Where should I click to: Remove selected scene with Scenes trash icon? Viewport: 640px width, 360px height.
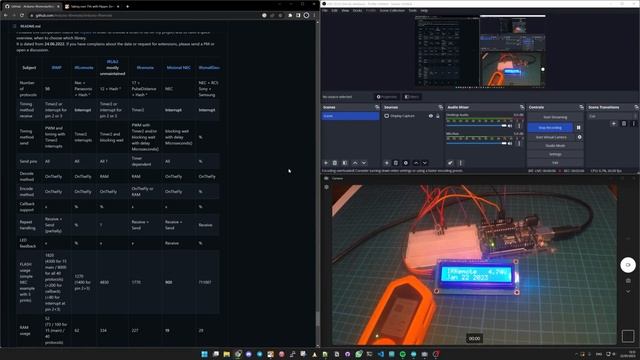coord(335,163)
